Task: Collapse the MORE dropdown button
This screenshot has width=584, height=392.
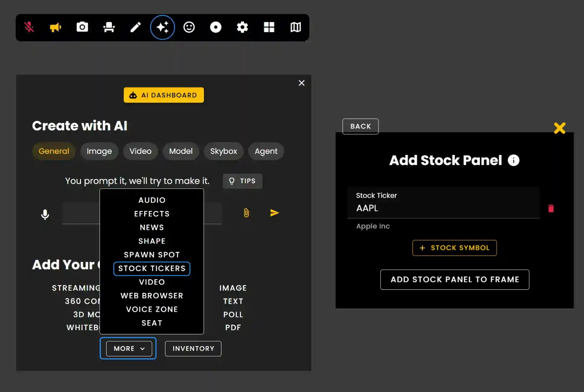Action: pyautogui.click(x=129, y=348)
